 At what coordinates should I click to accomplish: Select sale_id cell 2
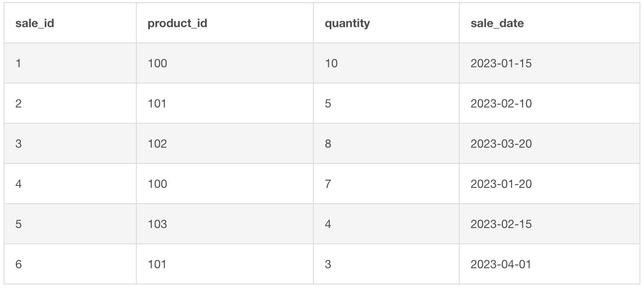tap(19, 104)
